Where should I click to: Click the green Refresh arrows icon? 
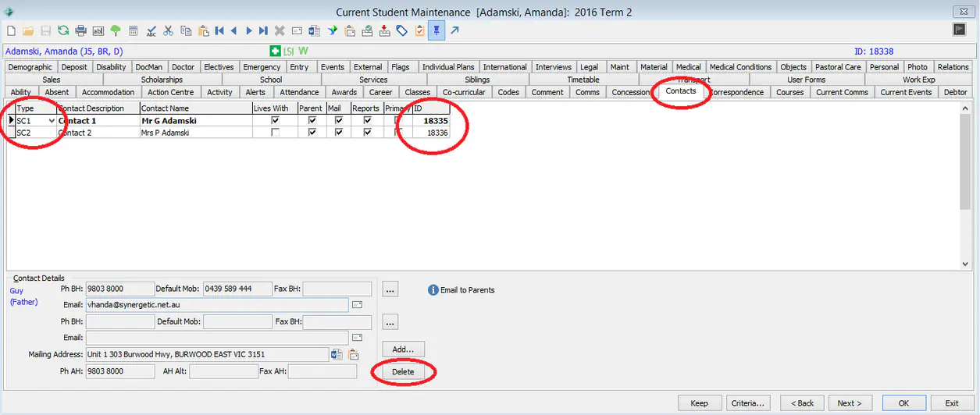click(62, 31)
